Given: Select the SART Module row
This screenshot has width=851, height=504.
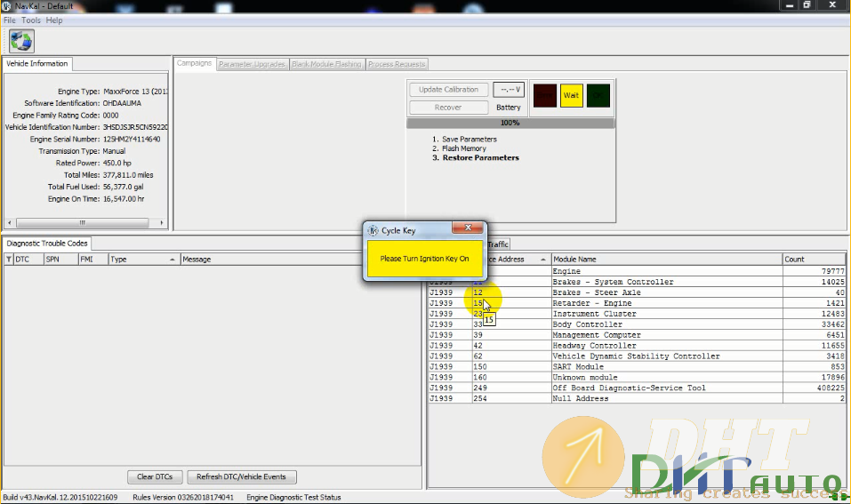Looking at the screenshot, I should pyautogui.click(x=636, y=367).
